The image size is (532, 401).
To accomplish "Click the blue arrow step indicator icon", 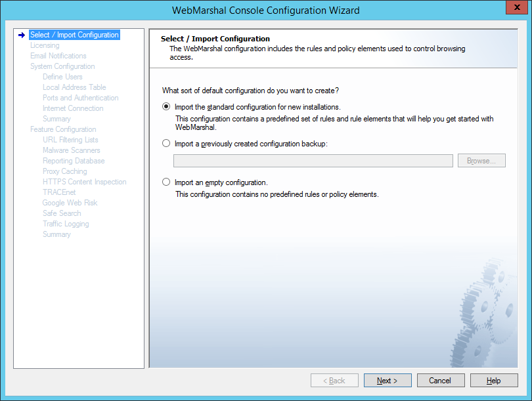I will tap(22, 35).
